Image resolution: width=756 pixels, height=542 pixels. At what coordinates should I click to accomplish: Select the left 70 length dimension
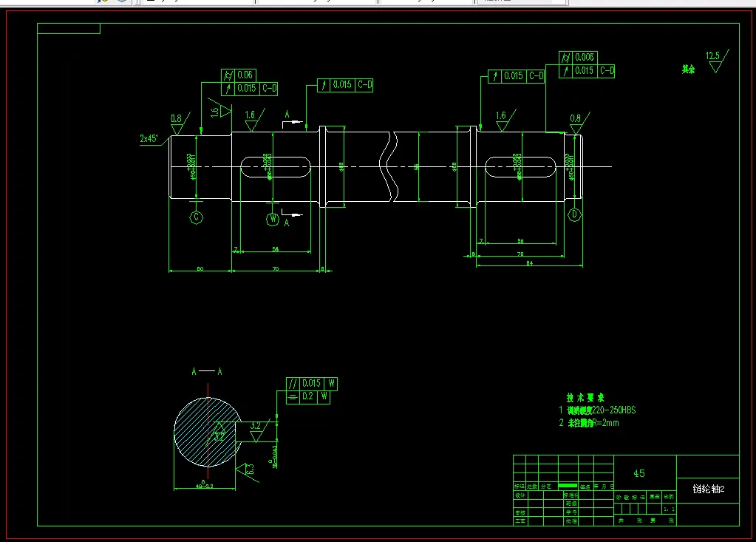[x=276, y=268]
